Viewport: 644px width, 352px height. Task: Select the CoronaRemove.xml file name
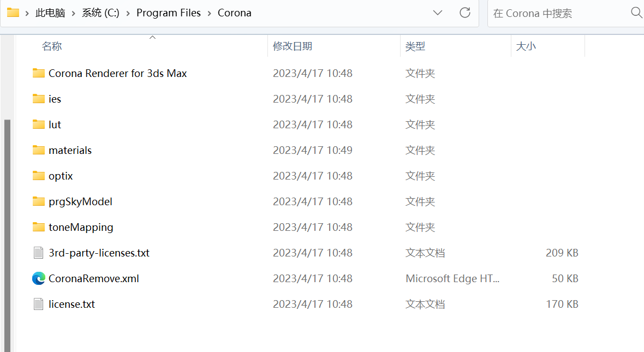tap(94, 278)
